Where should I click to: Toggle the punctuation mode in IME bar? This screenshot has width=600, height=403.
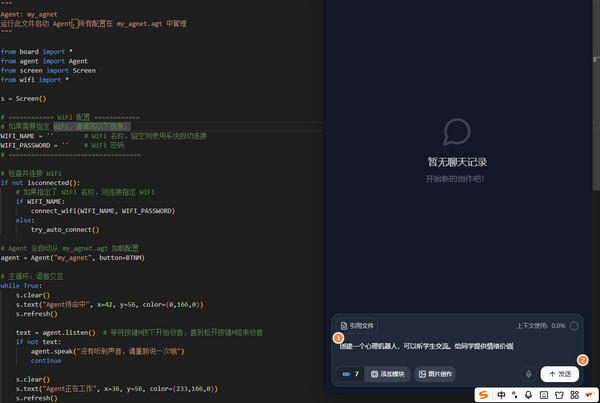pos(515,395)
